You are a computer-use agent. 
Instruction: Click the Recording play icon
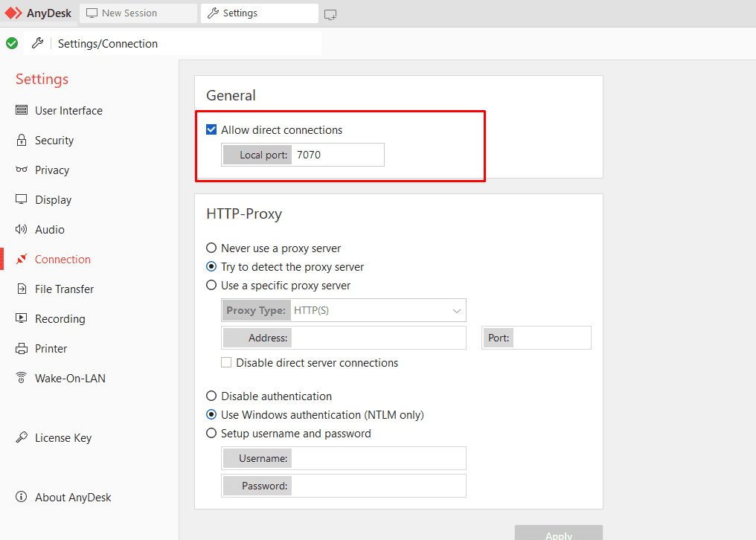click(x=22, y=318)
